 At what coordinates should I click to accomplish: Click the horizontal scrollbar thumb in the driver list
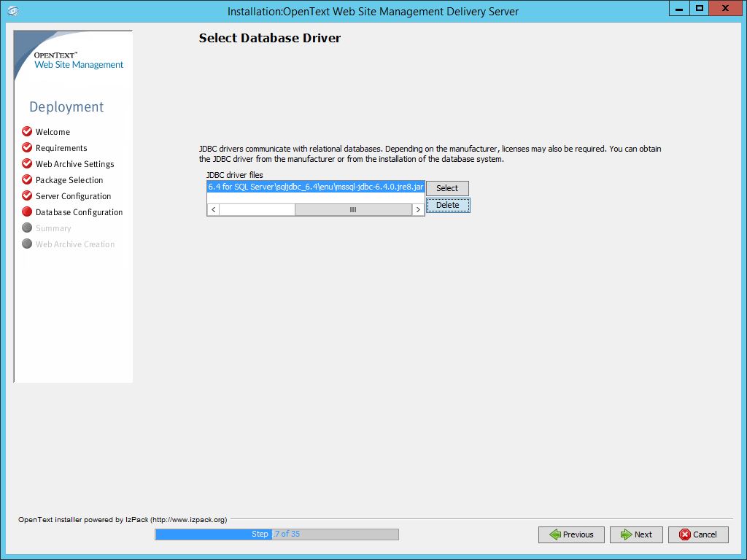click(x=353, y=209)
